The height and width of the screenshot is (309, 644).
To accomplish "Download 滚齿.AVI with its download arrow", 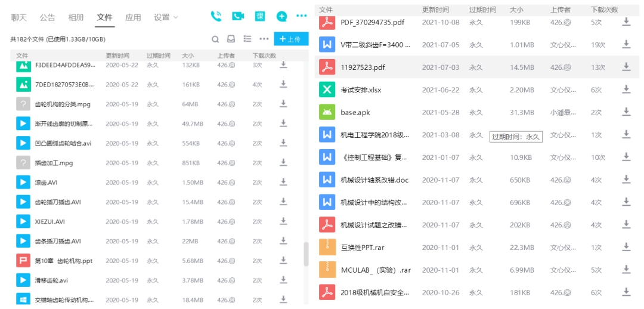I will (283, 182).
